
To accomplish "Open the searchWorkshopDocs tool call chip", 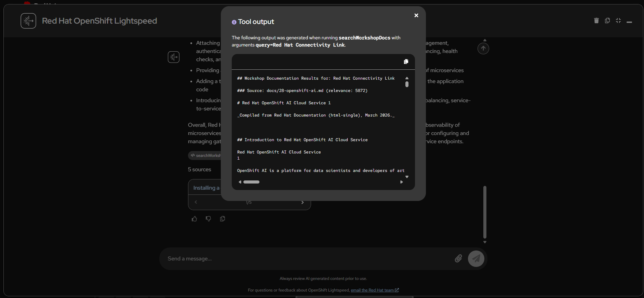I will [205, 155].
